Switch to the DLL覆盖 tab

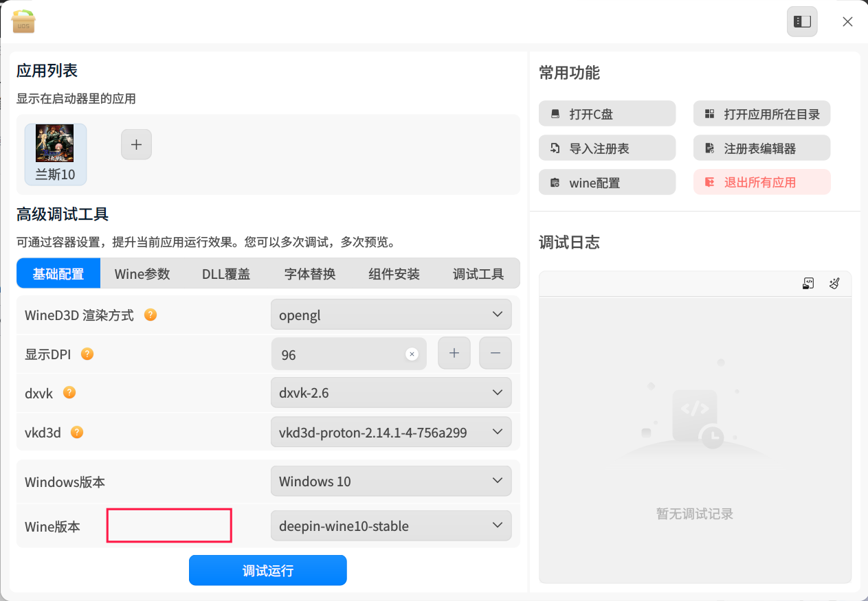tap(226, 273)
